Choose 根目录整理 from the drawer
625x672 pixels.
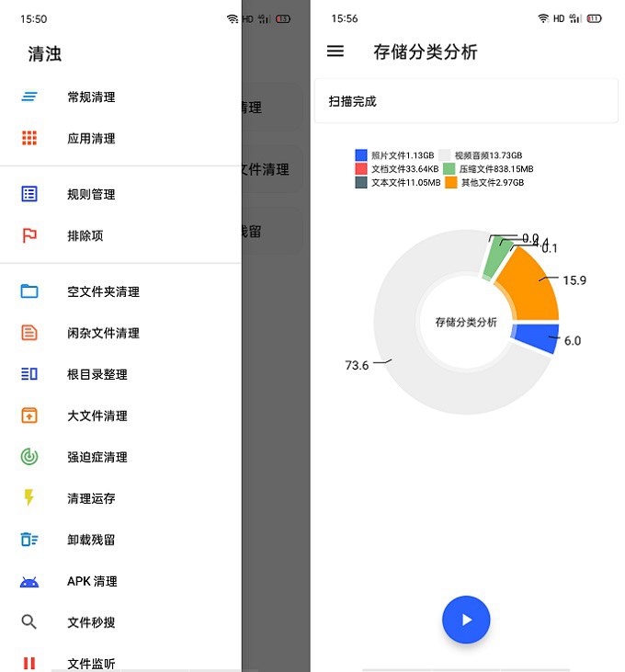pos(120,374)
